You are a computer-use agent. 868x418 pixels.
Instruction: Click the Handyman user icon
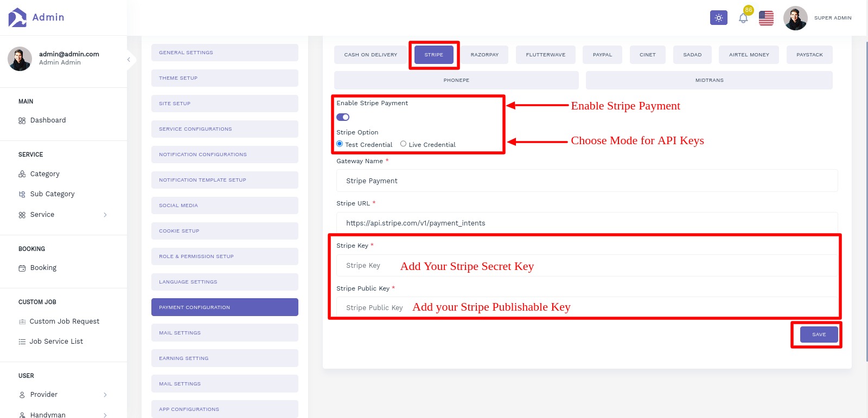click(22, 415)
